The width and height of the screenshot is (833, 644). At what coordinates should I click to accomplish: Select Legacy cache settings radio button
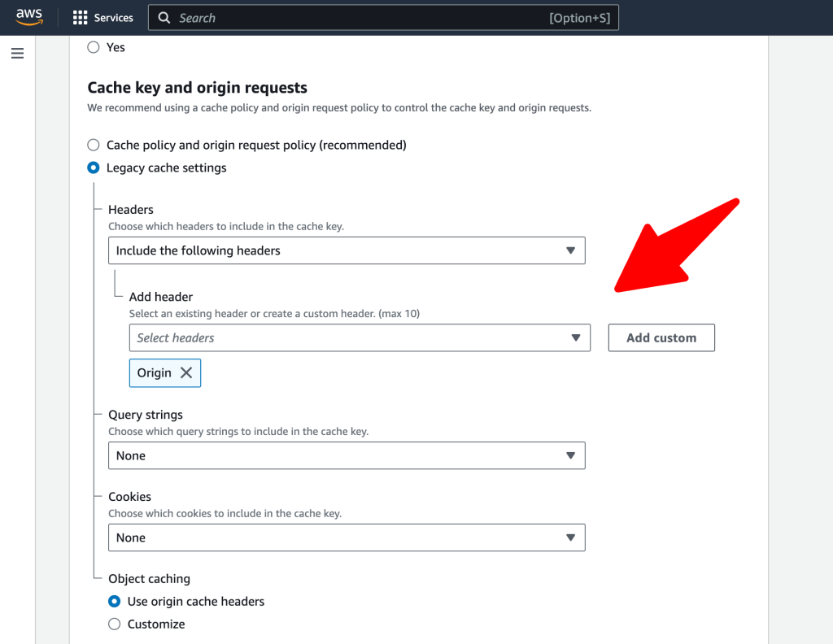pyautogui.click(x=94, y=168)
